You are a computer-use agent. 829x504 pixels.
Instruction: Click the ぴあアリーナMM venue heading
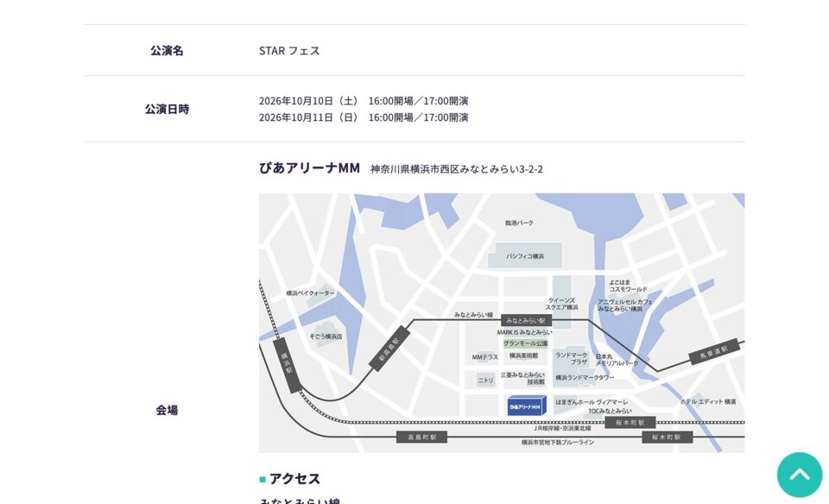click(309, 168)
